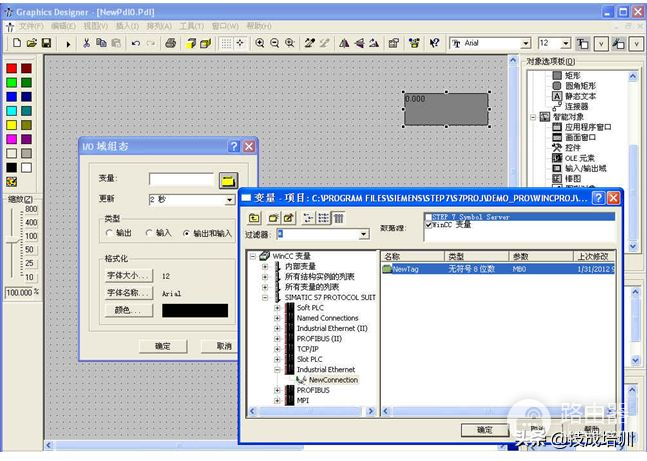The height and width of the screenshot is (461, 647).
Task: Click the Save icon in toolbar
Action: (x=46, y=43)
